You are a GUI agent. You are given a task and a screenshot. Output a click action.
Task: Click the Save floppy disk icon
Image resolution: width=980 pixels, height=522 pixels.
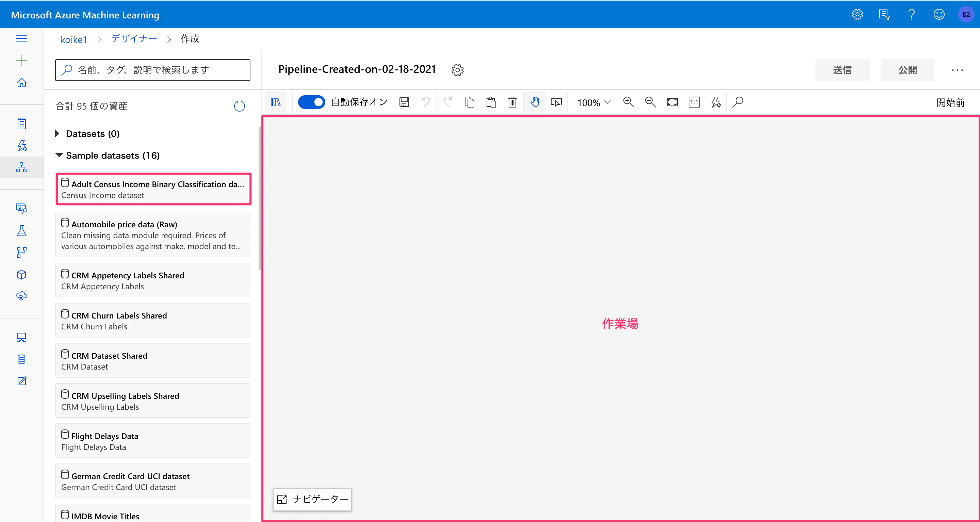click(x=404, y=102)
